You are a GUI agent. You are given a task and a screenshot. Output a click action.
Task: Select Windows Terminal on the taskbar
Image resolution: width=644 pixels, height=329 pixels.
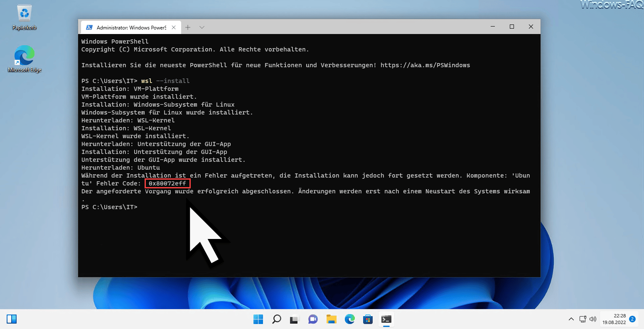(x=386, y=319)
